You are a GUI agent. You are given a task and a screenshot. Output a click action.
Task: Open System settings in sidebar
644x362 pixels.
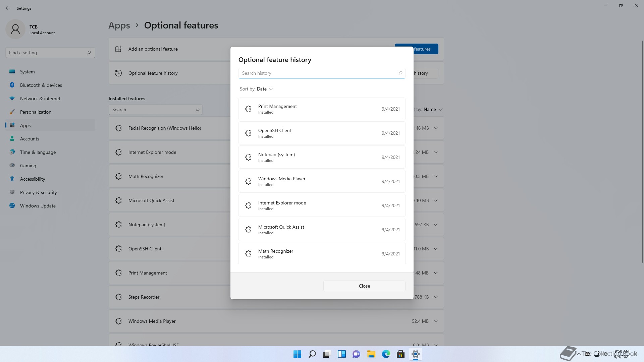click(x=50, y=72)
